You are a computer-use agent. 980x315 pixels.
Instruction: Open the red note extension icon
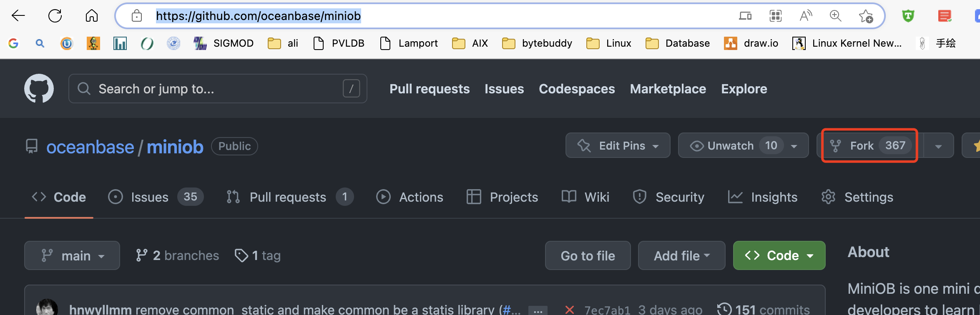tap(945, 16)
